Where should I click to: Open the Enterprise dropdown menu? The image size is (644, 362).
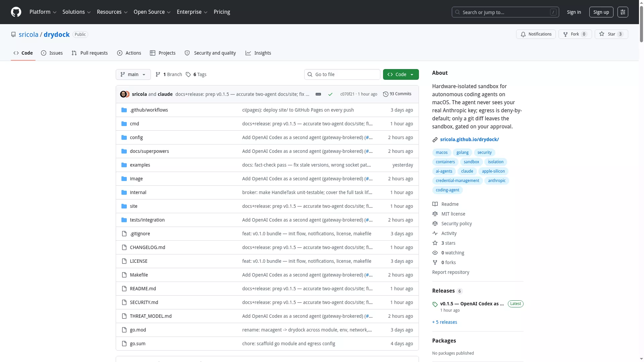192,12
